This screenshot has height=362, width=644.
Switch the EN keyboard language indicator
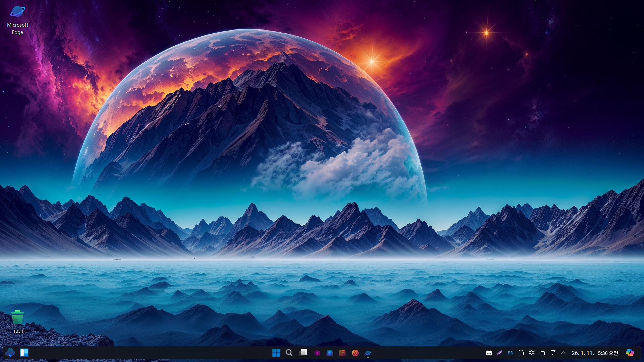511,353
